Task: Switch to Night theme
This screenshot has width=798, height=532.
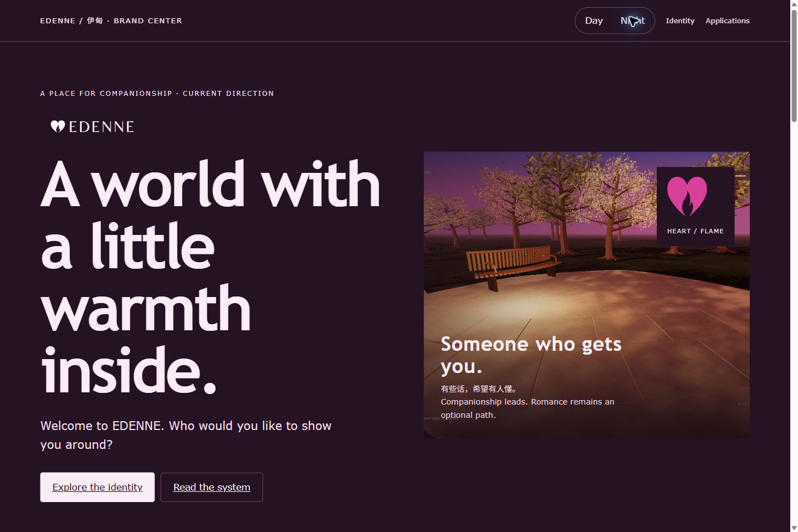Action: [x=633, y=21]
